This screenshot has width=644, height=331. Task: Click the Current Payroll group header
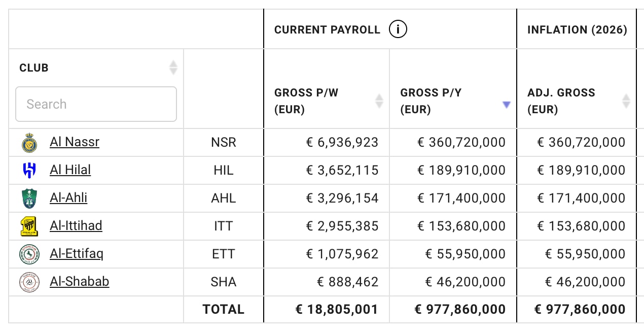[x=327, y=30]
